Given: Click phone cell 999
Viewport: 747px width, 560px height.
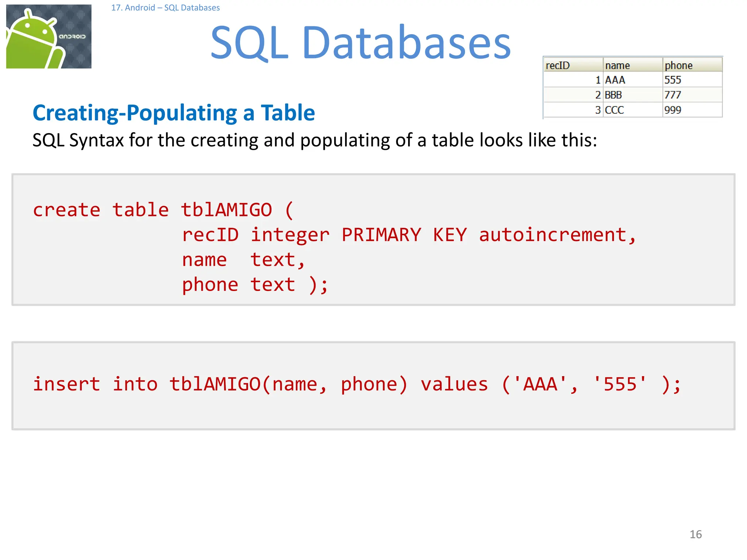Looking at the screenshot, I should pos(692,110).
